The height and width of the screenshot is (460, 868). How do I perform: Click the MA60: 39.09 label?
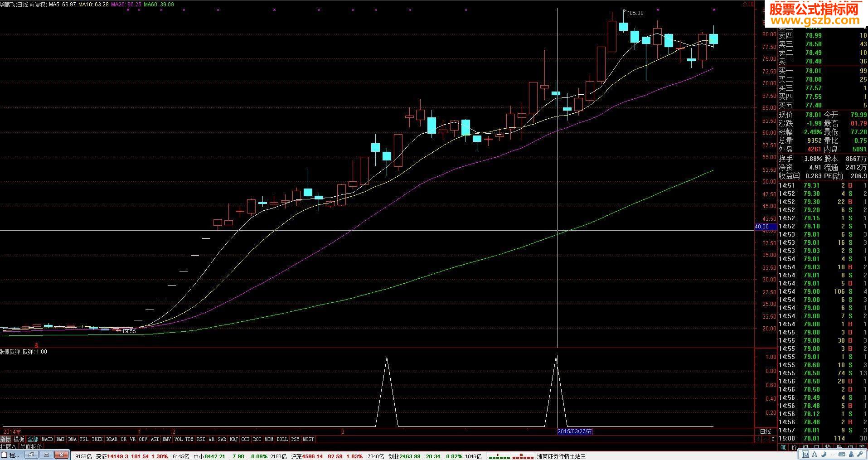click(159, 4)
